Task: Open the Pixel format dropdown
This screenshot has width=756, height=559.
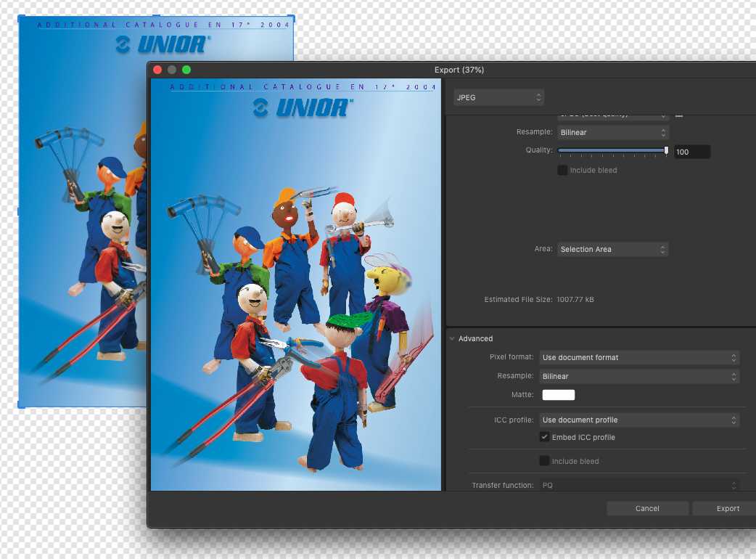Action: [639, 357]
